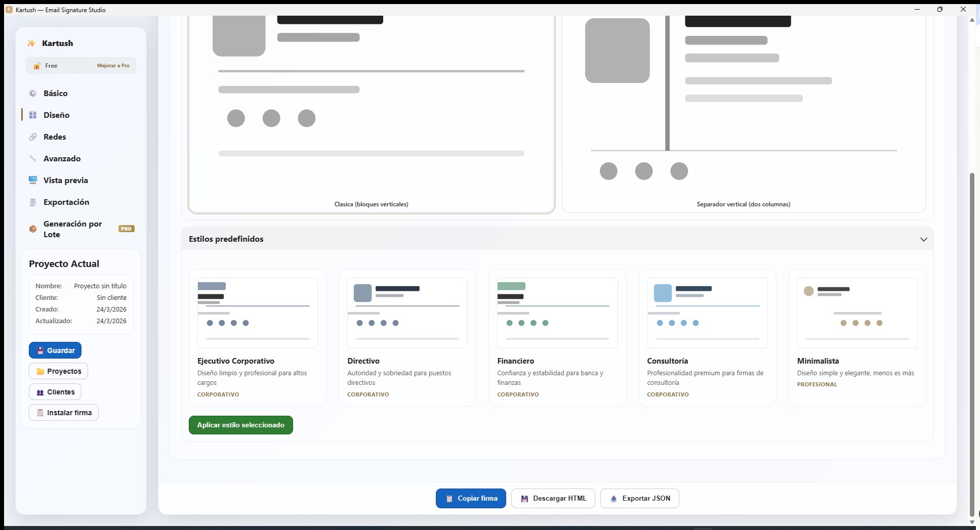Click the Exportación document icon
Viewport: 980px width, 530px height.
click(x=33, y=202)
